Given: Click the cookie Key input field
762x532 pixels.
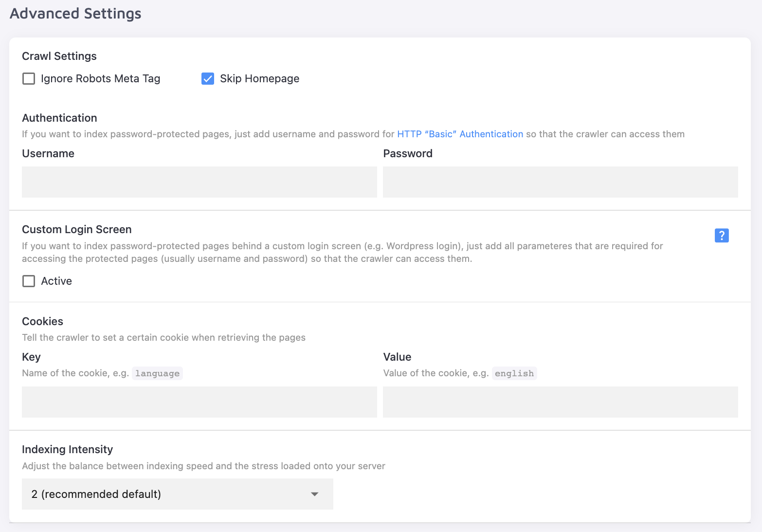Looking at the screenshot, I should click(199, 402).
